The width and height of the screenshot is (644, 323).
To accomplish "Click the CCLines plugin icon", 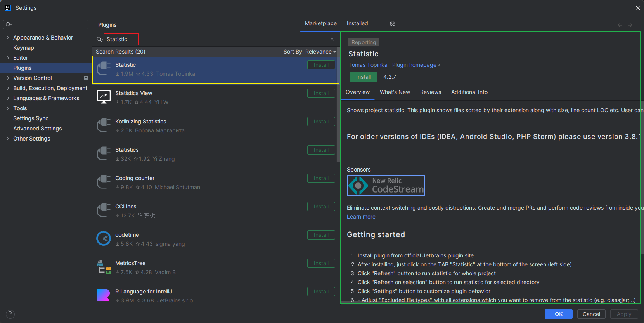I will [x=104, y=211].
